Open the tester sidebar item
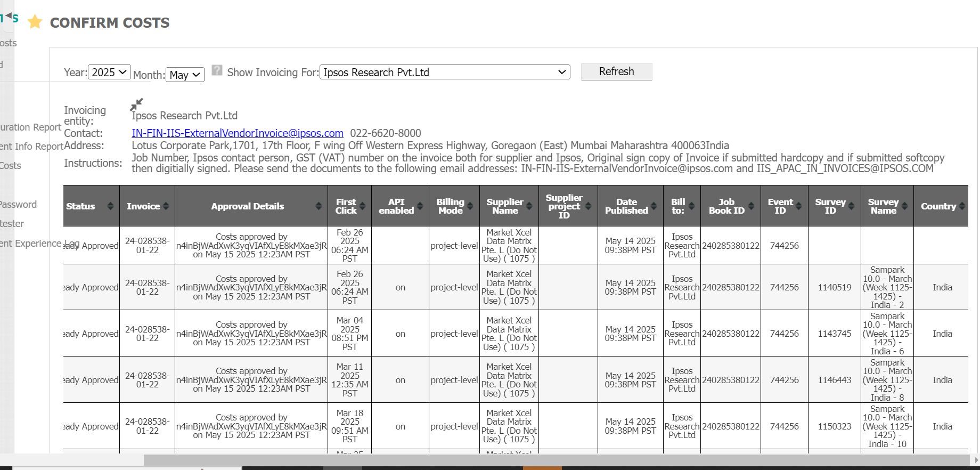 12,224
